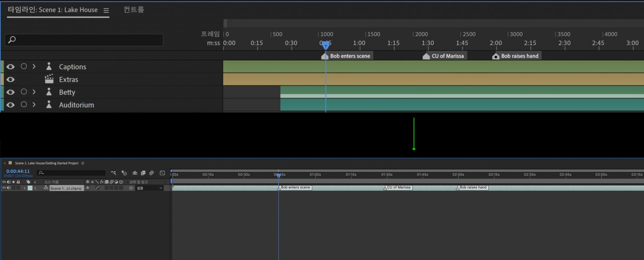Click the Scene 1 layer color label swatch
644x260 pixels.
[30, 188]
